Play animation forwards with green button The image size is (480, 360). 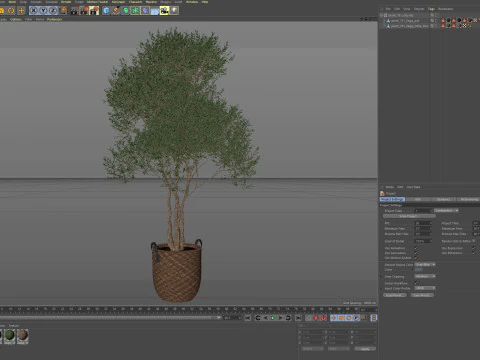pos(272,318)
